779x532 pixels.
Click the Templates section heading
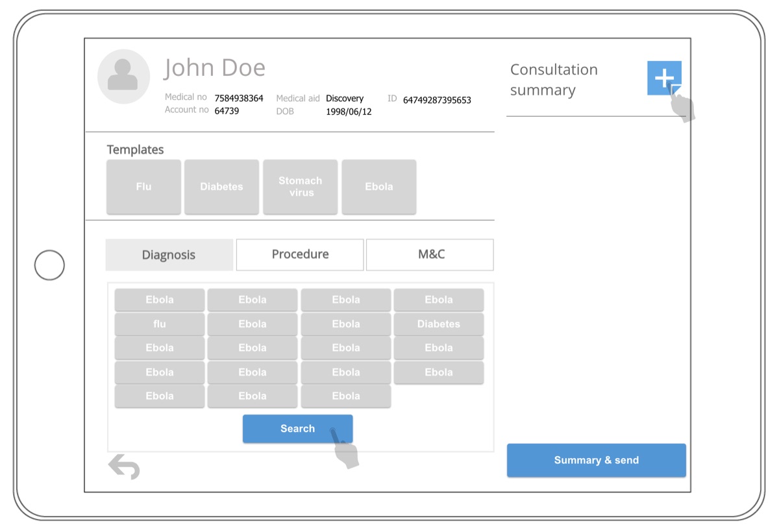(x=135, y=150)
